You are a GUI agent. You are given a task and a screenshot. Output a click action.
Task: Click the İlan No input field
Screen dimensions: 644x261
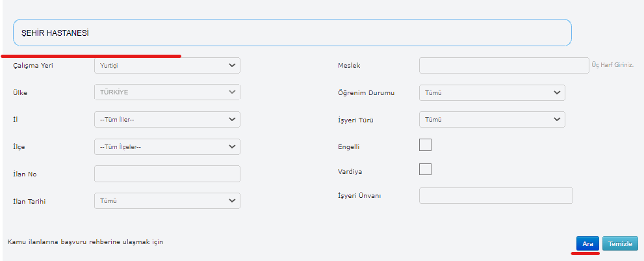[x=167, y=174]
